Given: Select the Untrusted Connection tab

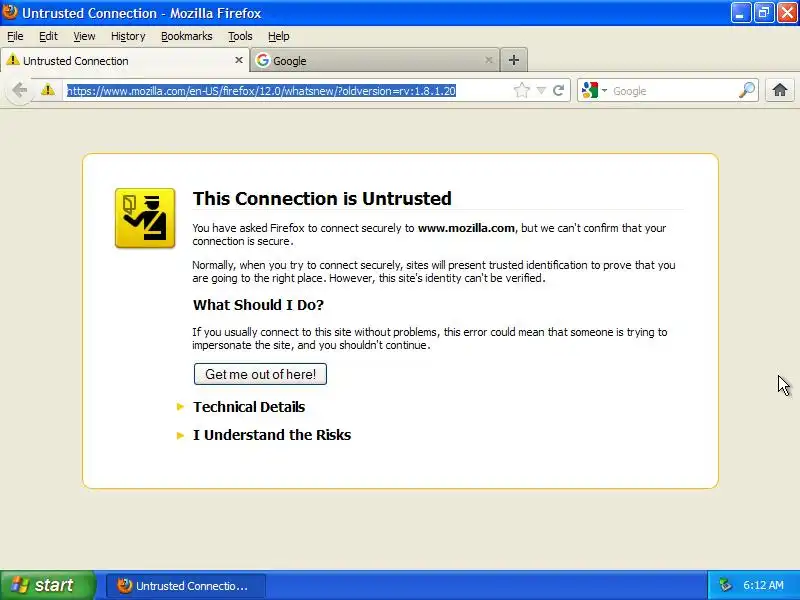Looking at the screenshot, I should point(125,60).
